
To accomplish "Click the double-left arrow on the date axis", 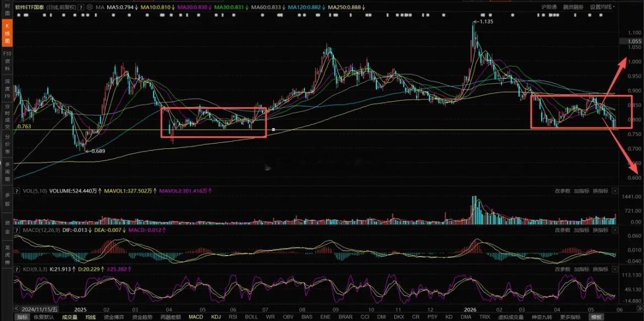I will point(17,309).
